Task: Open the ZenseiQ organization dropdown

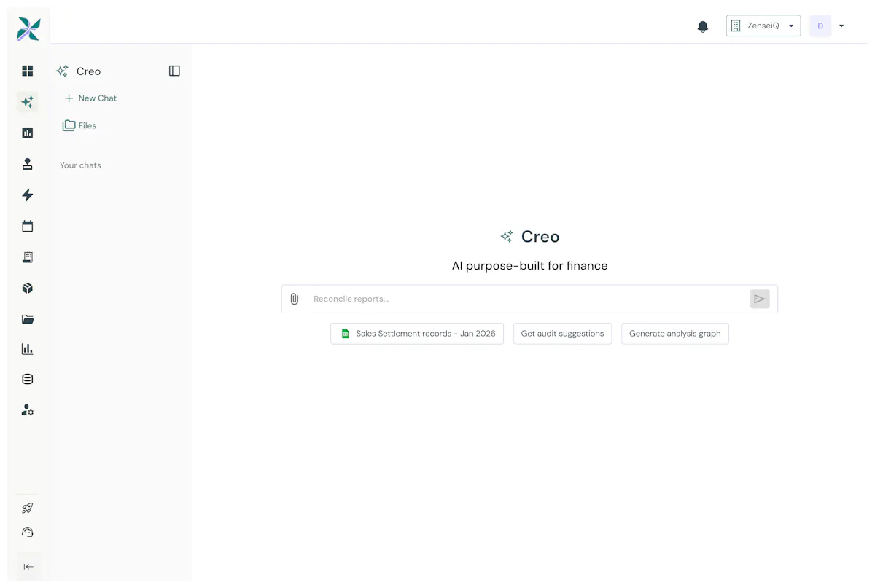Action: click(763, 26)
